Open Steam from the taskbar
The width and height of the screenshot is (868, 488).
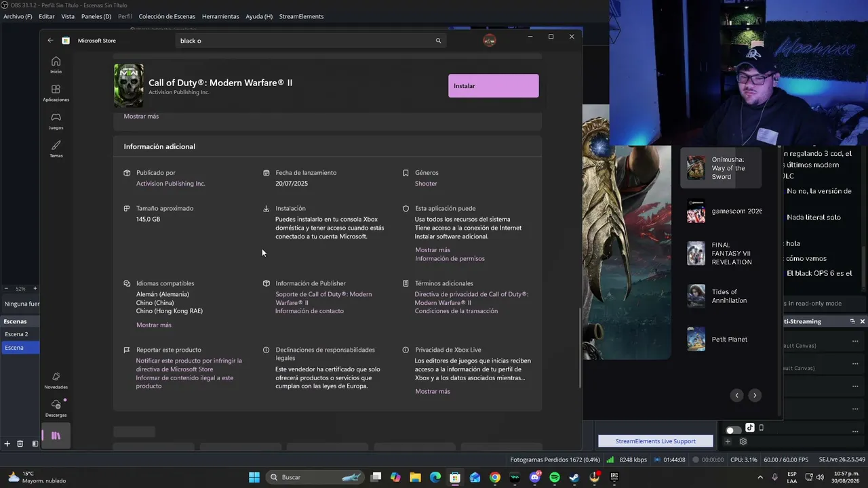tap(574, 477)
